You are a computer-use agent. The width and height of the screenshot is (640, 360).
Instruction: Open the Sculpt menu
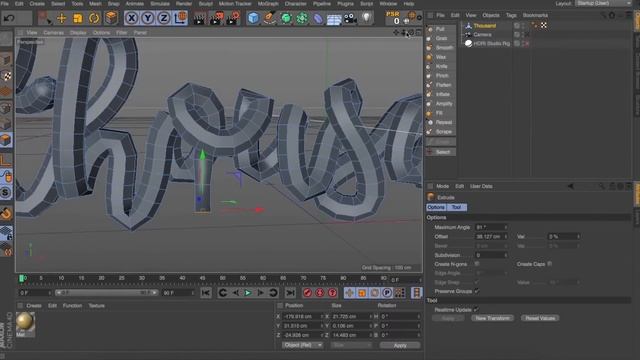(x=205, y=4)
